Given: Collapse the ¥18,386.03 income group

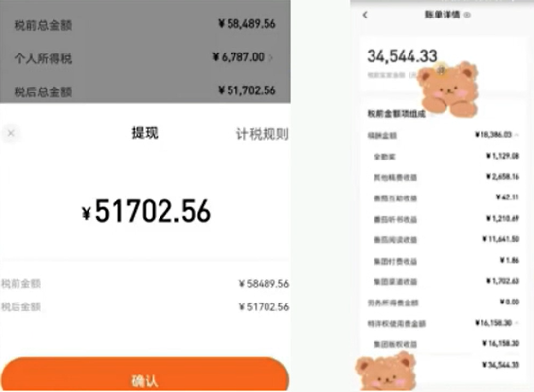Looking at the screenshot, I should pyautogui.click(x=516, y=135).
